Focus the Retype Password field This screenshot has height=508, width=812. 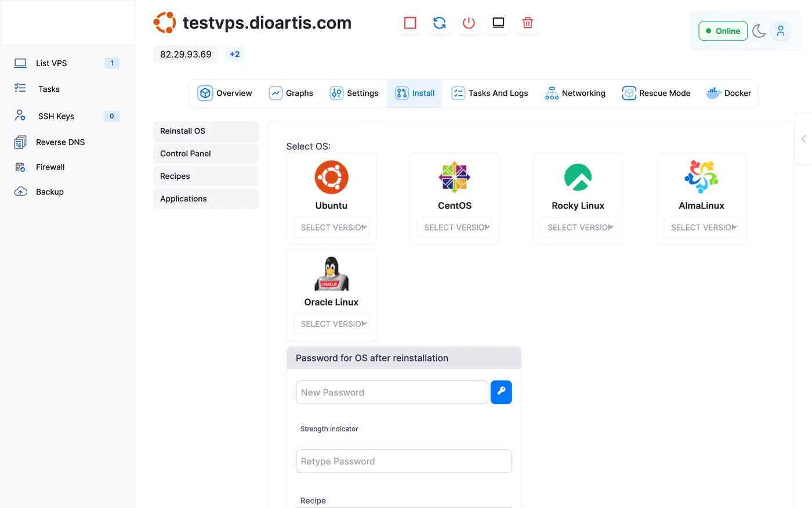click(404, 461)
